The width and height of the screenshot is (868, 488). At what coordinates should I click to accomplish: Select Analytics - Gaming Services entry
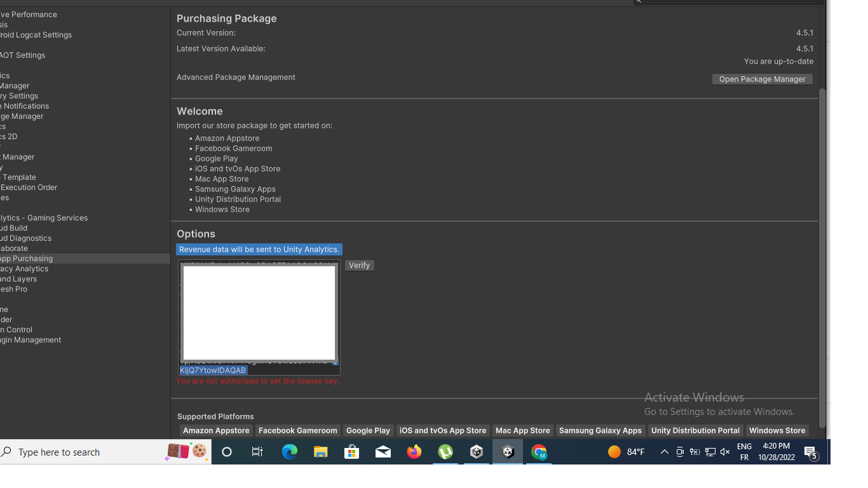click(x=44, y=218)
